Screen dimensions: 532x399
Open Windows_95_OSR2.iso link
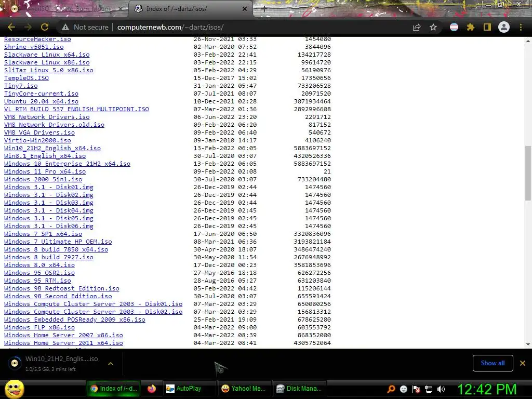[39, 273]
